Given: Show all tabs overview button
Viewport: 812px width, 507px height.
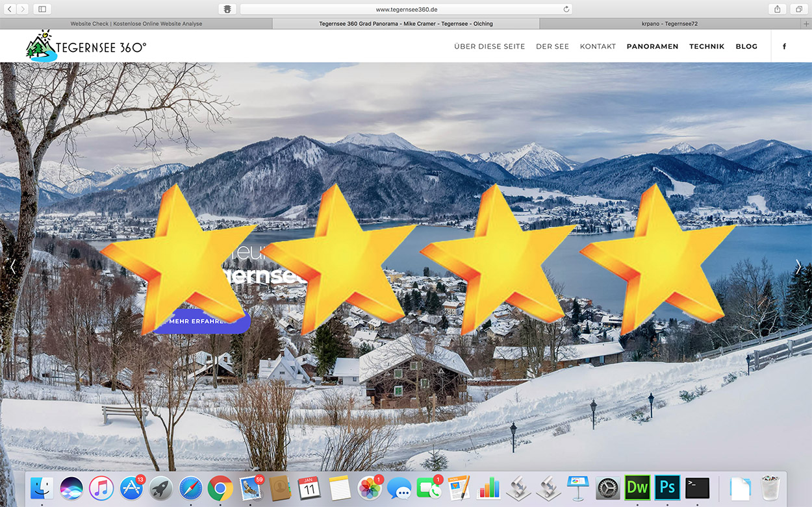Looking at the screenshot, I should [798, 9].
